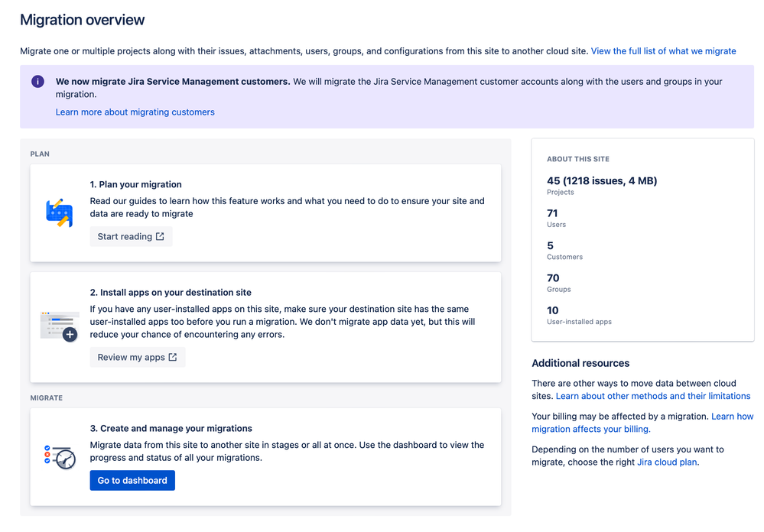Click 'We now migrate Jira Service Management customers.' text
Viewport: 764px width, 532px height.
(x=173, y=81)
